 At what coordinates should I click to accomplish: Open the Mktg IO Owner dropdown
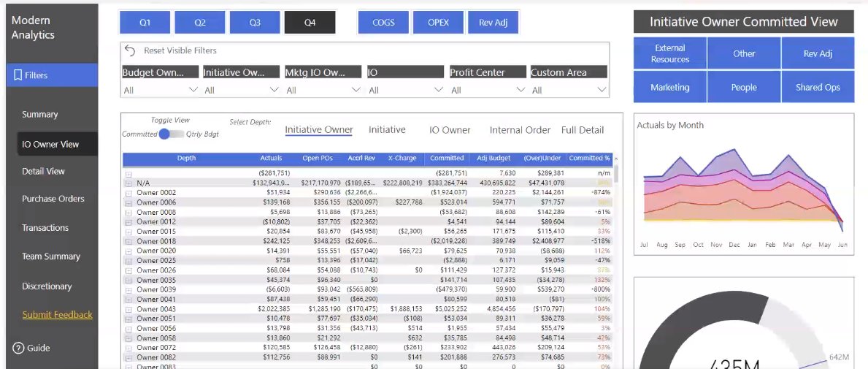pos(323,90)
